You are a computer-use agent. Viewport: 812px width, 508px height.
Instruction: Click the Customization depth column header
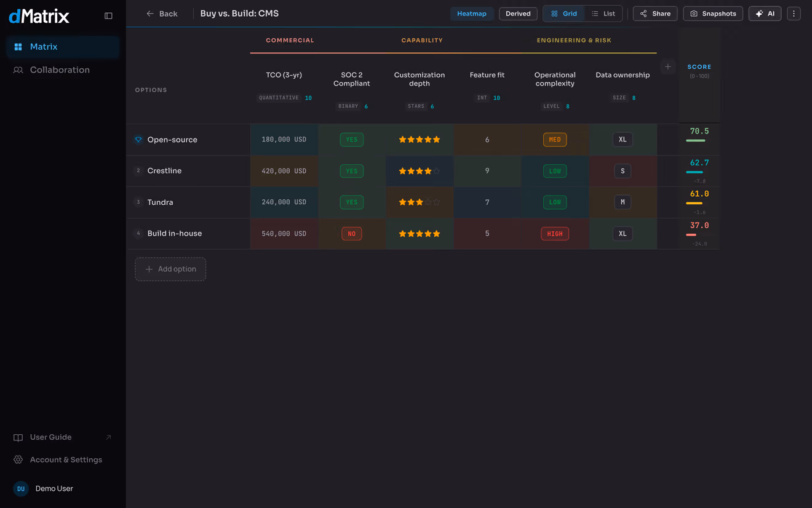(420, 79)
